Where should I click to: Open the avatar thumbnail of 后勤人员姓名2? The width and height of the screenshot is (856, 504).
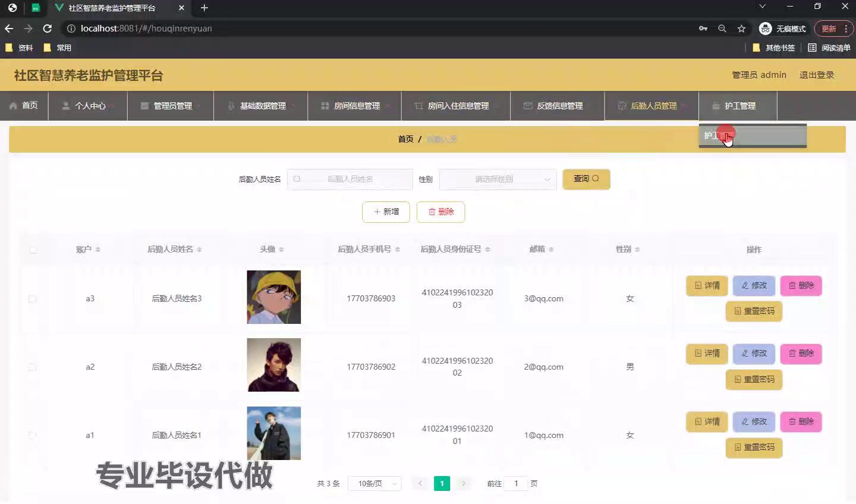click(273, 365)
